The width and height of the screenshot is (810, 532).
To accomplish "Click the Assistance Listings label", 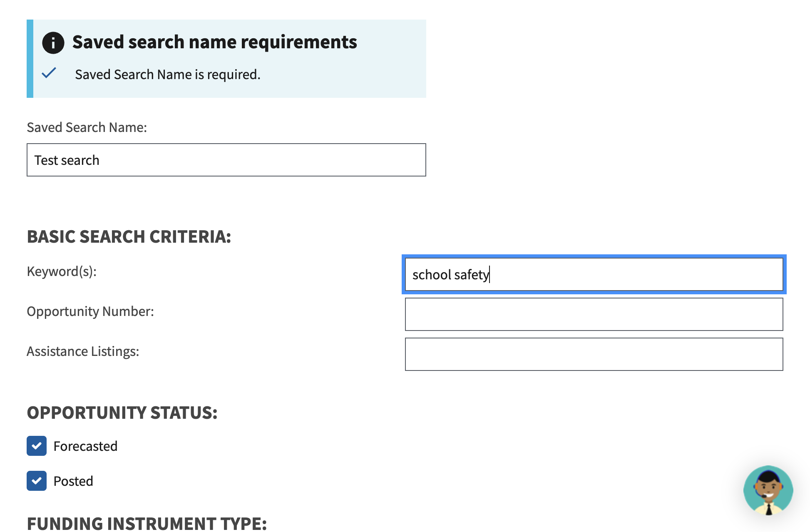I will (83, 351).
